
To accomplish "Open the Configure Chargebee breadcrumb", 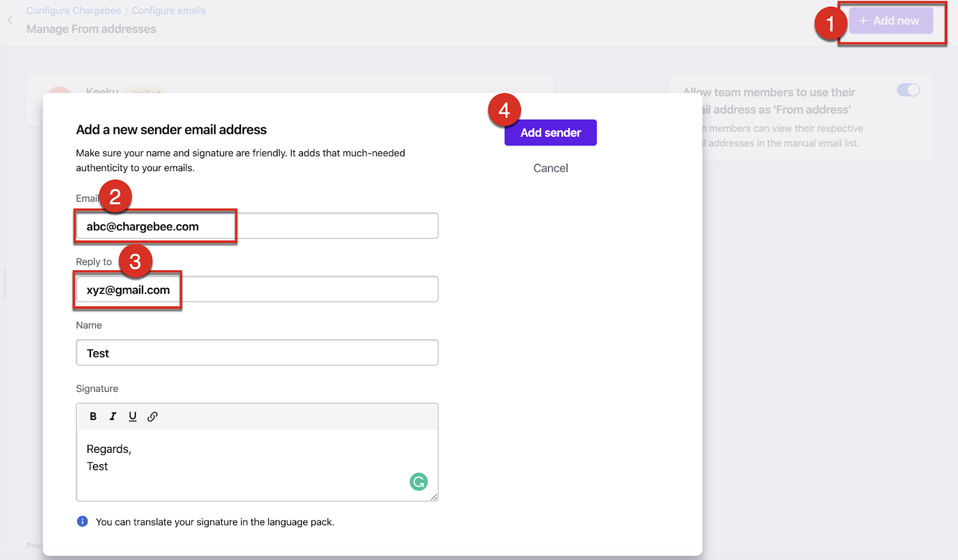I will click(x=74, y=11).
